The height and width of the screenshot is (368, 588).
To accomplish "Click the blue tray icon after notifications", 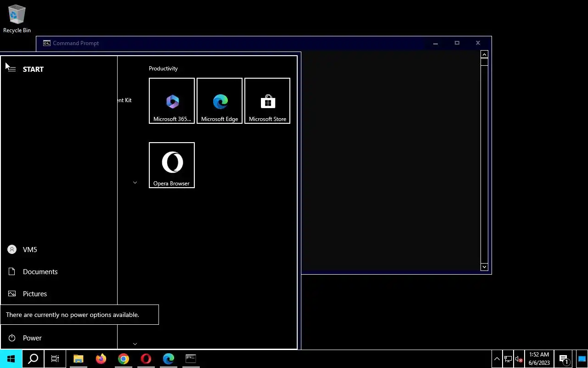I will coord(582,359).
